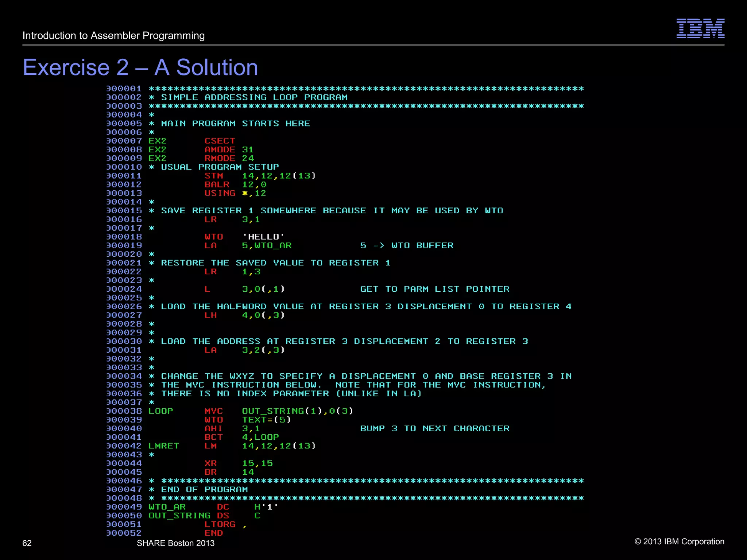The height and width of the screenshot is (560, 747).
Task: Click the OUT_STRING label on line 000050
Action: (x=179, y=516)
